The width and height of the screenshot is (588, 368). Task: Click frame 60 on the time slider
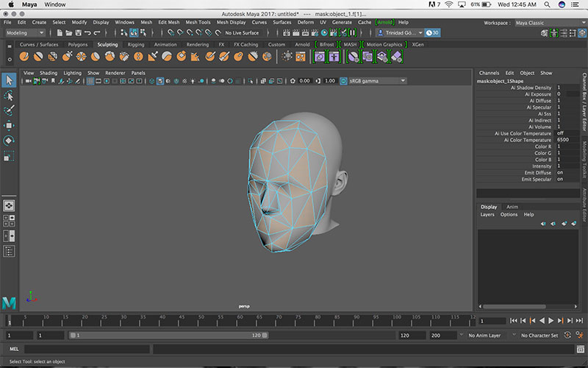click(240, 321)
